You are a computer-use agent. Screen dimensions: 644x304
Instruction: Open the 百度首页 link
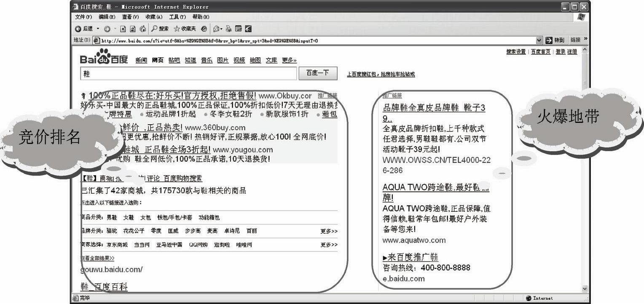pyautogui.click(x=541, y=52)
